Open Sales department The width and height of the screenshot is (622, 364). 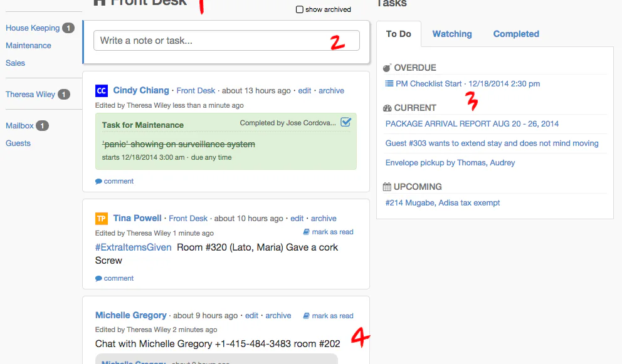[15, 63]
